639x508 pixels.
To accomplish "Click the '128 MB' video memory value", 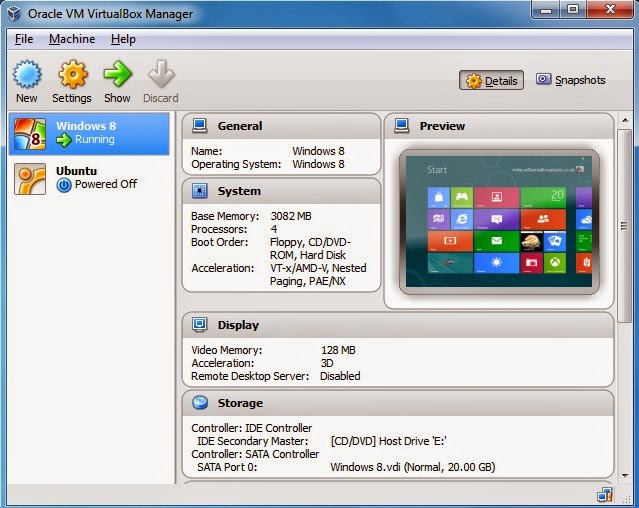I will pyautogui.click(x=338, y=350).
